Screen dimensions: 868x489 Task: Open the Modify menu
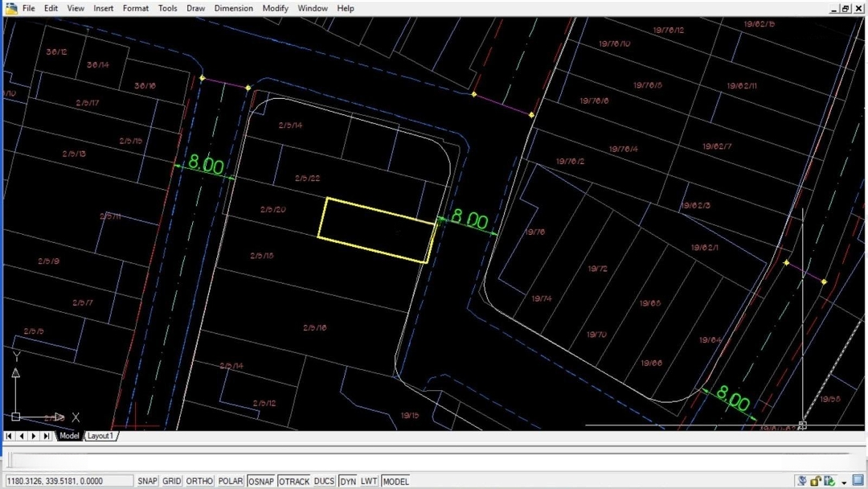pos(275,8)
